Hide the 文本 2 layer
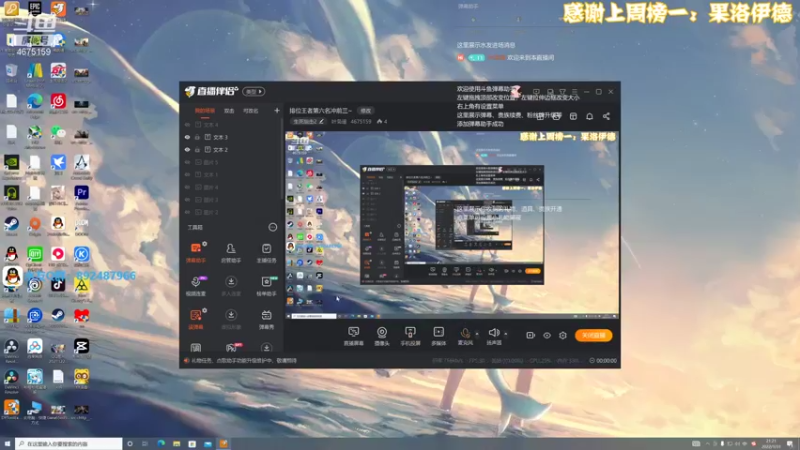800x450 pixels. [187, 149]
